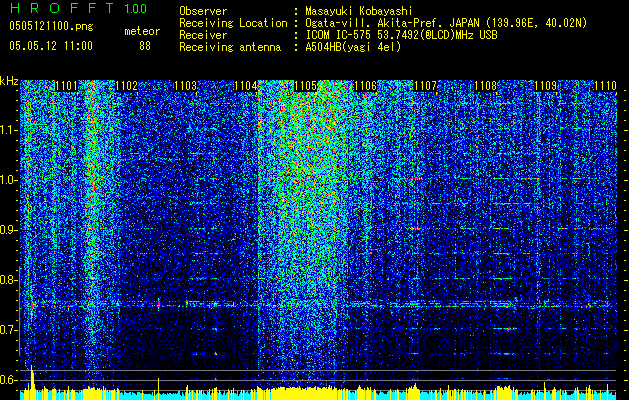Click the 1107 time marker
Viewport: 629px width, 400px height.
coord(425,86)
